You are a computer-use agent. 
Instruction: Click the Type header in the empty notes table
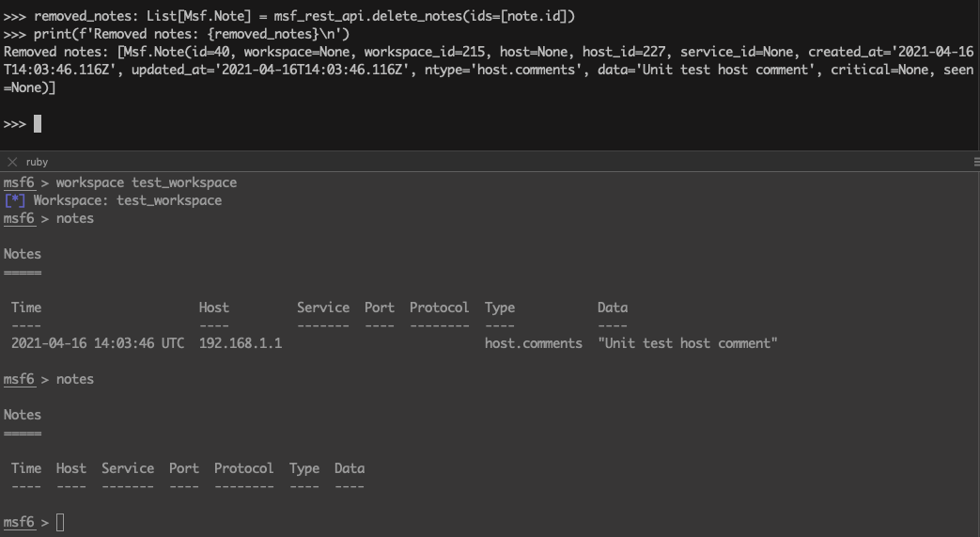(304, 468)
